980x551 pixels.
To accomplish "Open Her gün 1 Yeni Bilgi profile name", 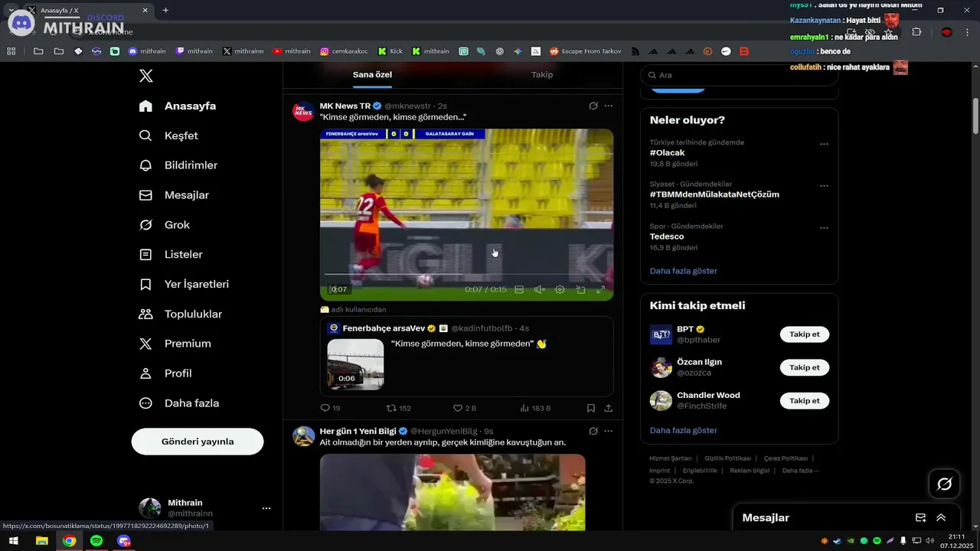I will click(358, 431).
